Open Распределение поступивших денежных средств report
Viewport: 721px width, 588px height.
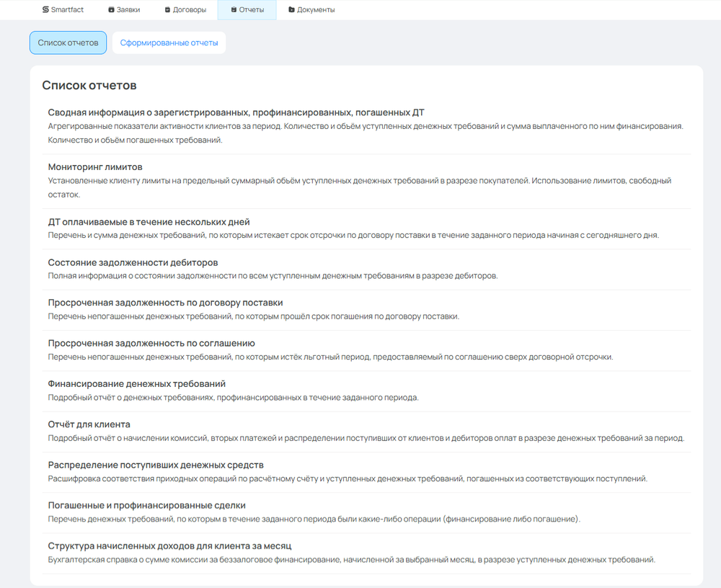[156, 465]
